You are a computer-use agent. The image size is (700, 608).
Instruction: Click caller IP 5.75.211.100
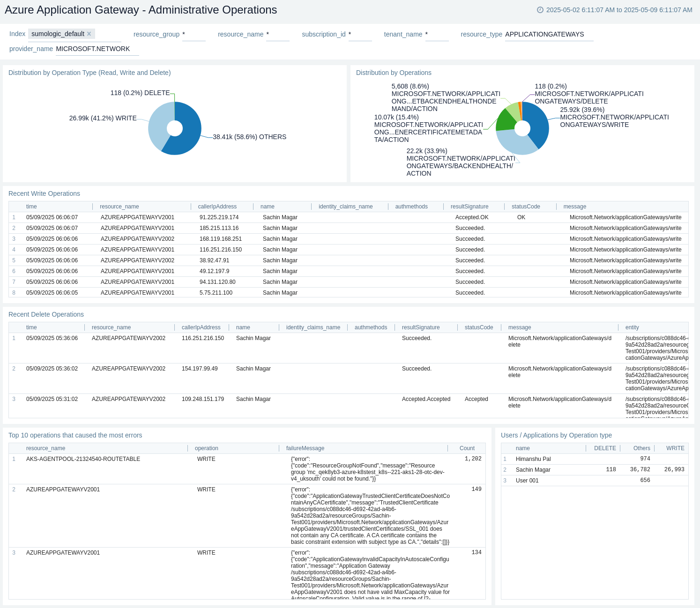click(216, 293)
